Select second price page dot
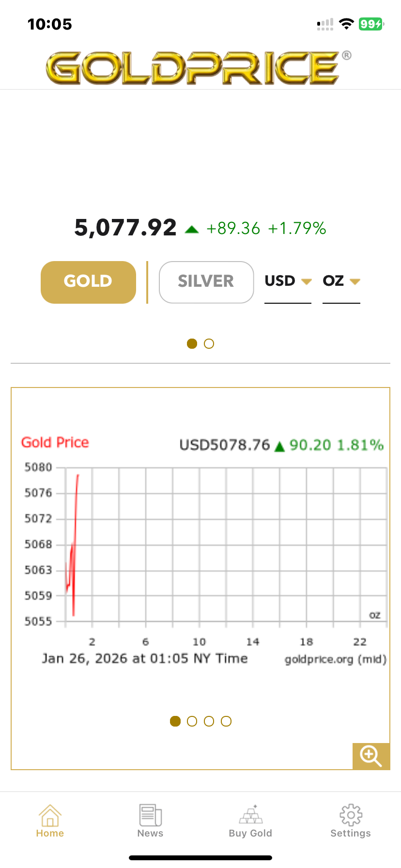401x868 pixels. pos(209,343)
